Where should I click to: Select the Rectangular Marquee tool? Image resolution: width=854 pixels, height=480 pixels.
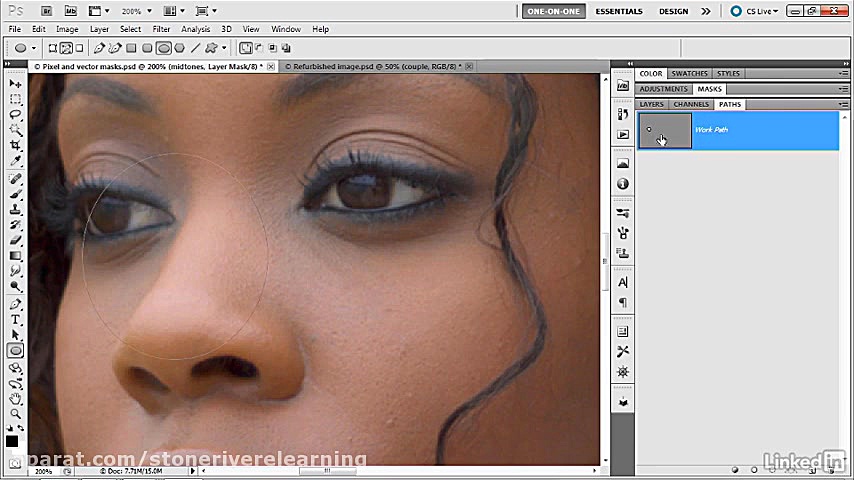pos(15,99)
